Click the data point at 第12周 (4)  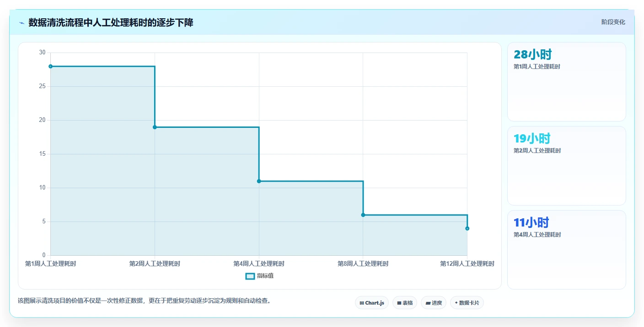pyautogui.click(x=467, y=228)
